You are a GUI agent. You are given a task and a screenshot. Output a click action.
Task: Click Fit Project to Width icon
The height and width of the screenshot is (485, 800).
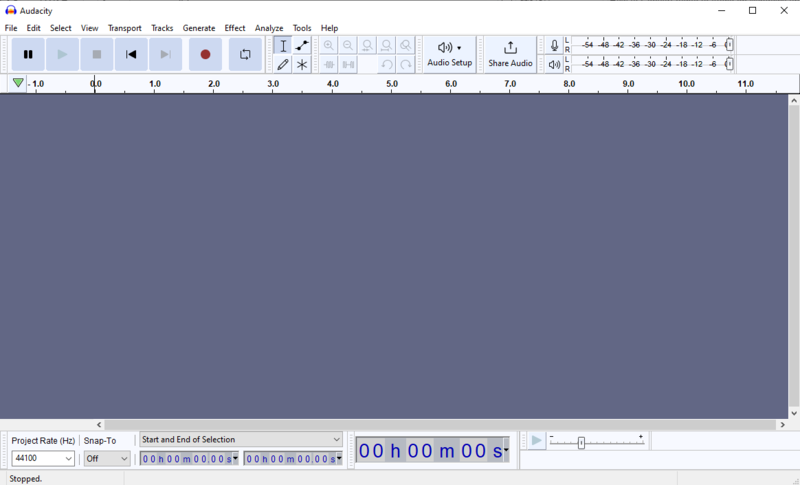(x=386, y=45)
